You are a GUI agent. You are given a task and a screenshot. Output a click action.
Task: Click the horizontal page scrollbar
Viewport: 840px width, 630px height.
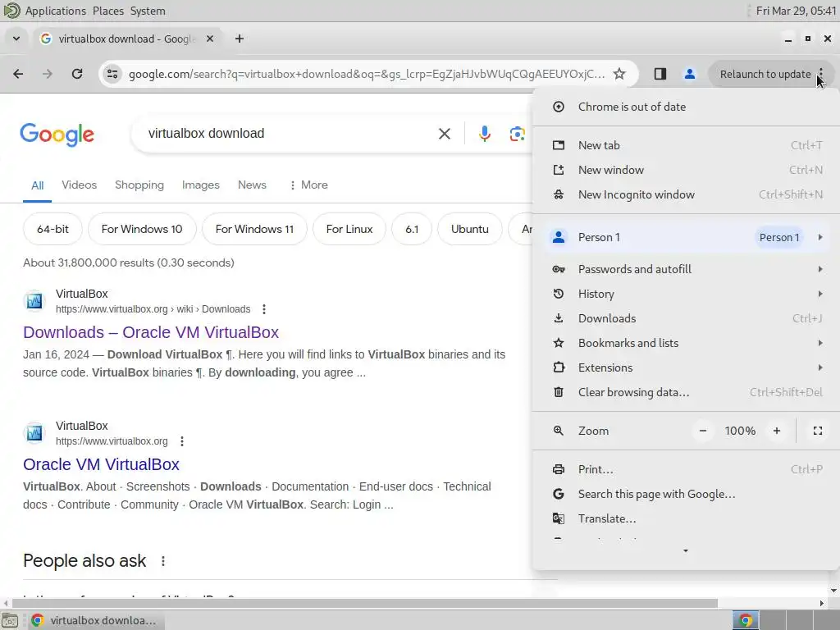364,603
